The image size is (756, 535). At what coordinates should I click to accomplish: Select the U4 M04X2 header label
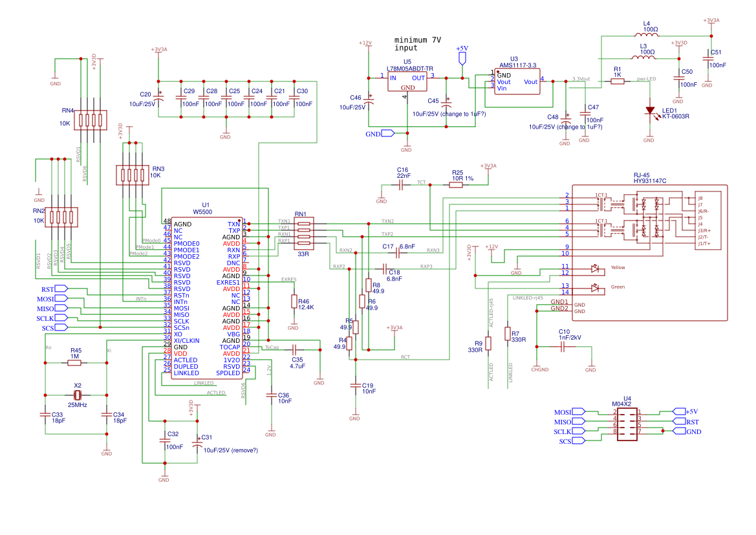(625, 400)
